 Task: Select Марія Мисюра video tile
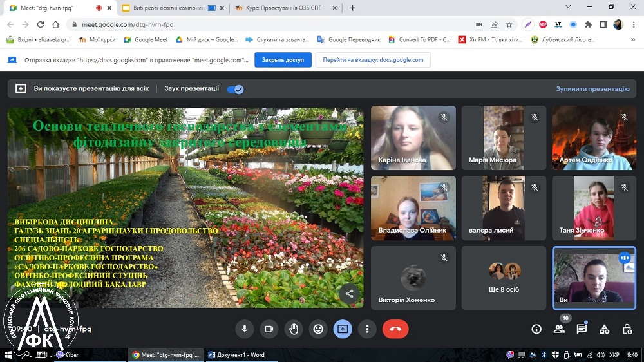pos(504,138)
